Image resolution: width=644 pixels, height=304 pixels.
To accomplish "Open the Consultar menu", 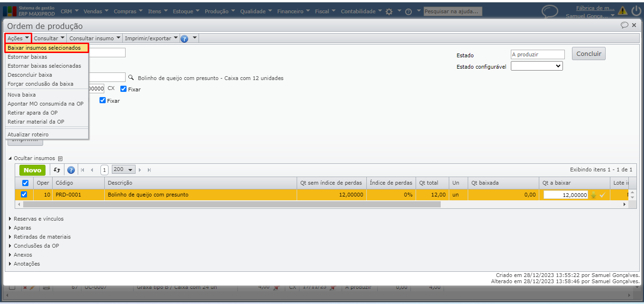I will tap(49, 38).
